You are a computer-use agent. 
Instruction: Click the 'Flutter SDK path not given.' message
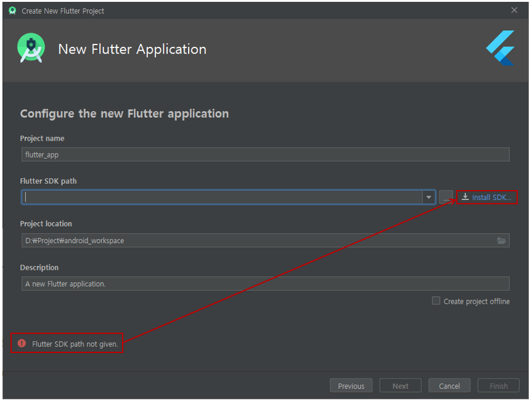coord(75,344)
